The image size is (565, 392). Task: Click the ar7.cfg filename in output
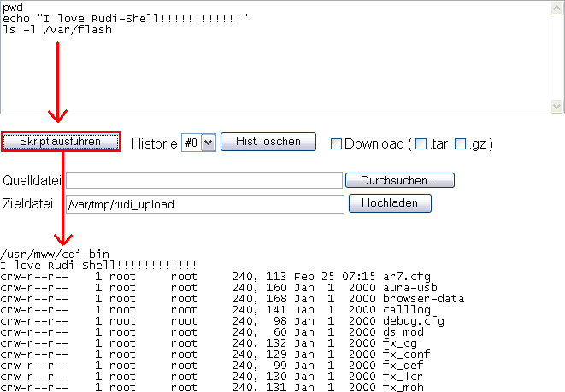[408, 277]
